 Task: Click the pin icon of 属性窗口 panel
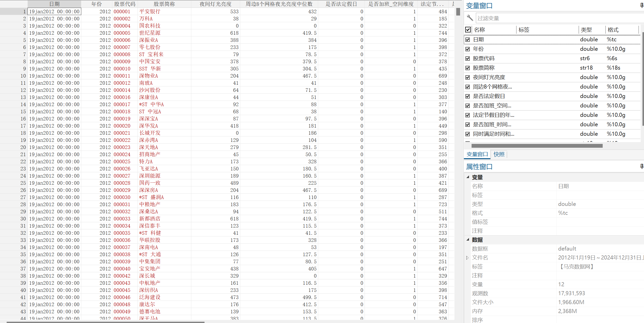[x=641, y=167]
